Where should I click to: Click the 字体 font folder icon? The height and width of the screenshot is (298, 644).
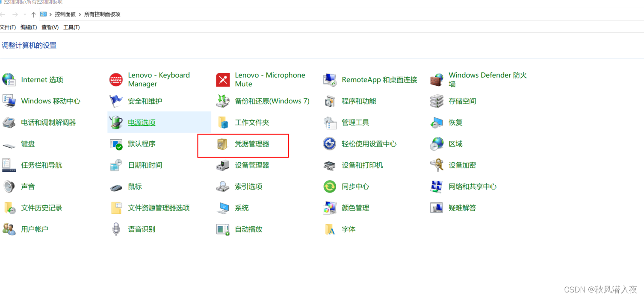(330, 229)
